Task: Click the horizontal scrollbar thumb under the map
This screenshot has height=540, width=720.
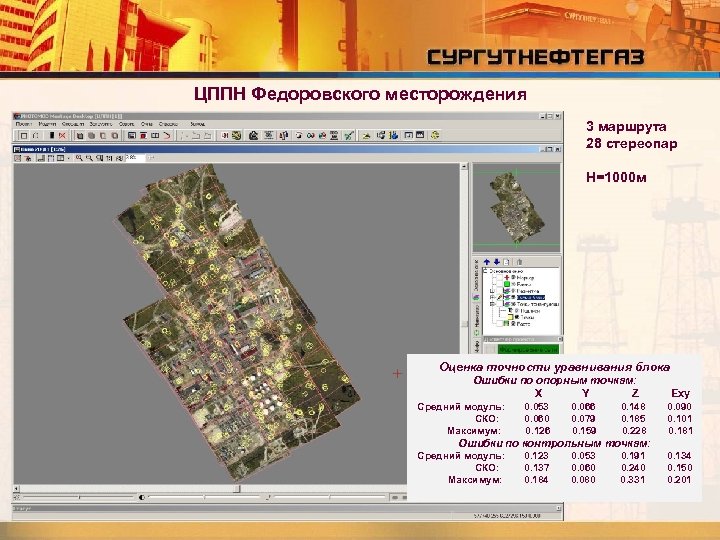Action: pos(236,489)
